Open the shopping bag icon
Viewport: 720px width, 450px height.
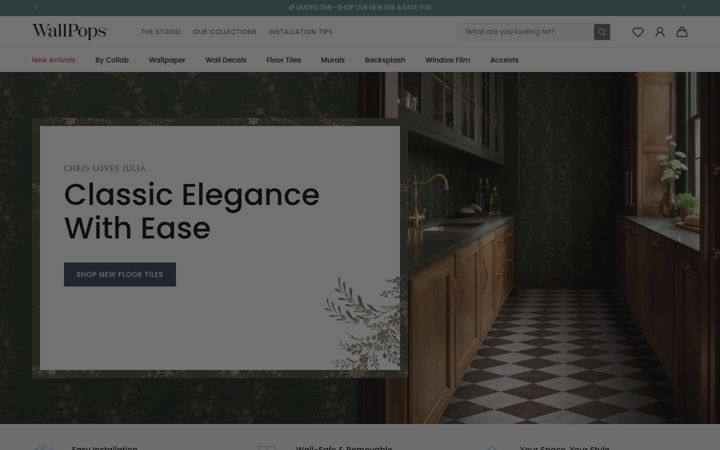point(682,32)
